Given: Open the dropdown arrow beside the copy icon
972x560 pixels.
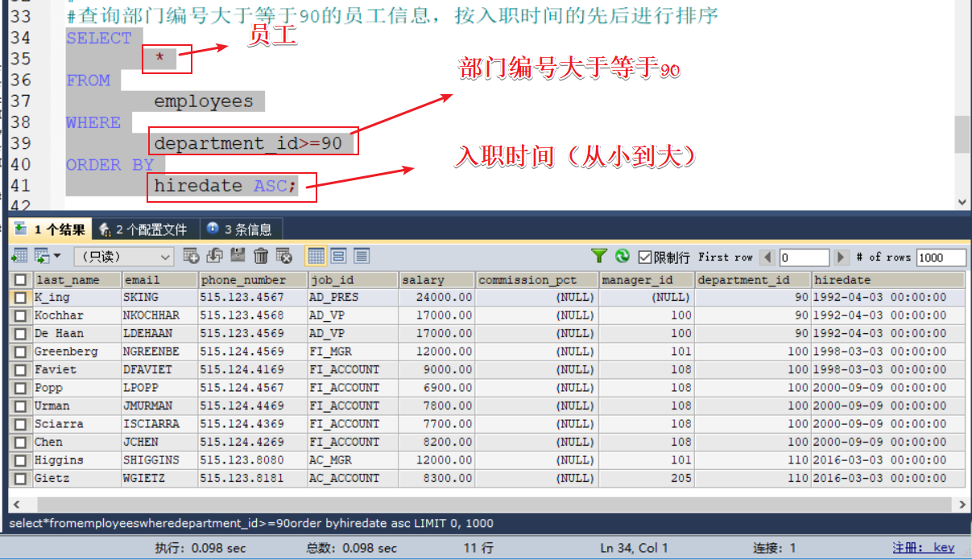Looking at the screenshot, I should 57,257.
